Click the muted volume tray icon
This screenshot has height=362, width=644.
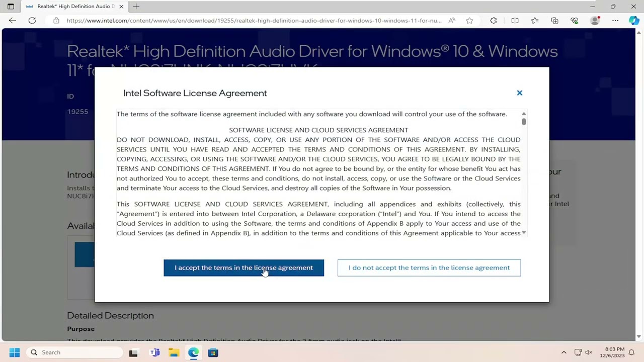click(x=589, y=352)
